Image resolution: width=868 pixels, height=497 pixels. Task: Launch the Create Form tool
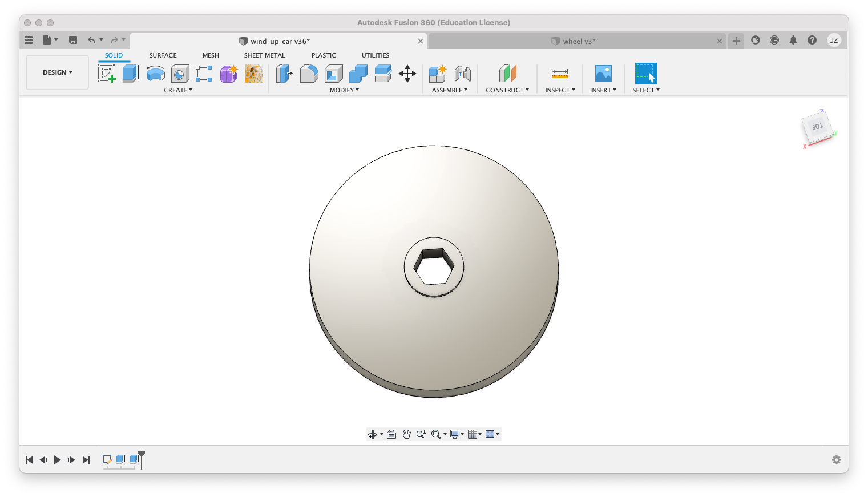coord(229,74)
